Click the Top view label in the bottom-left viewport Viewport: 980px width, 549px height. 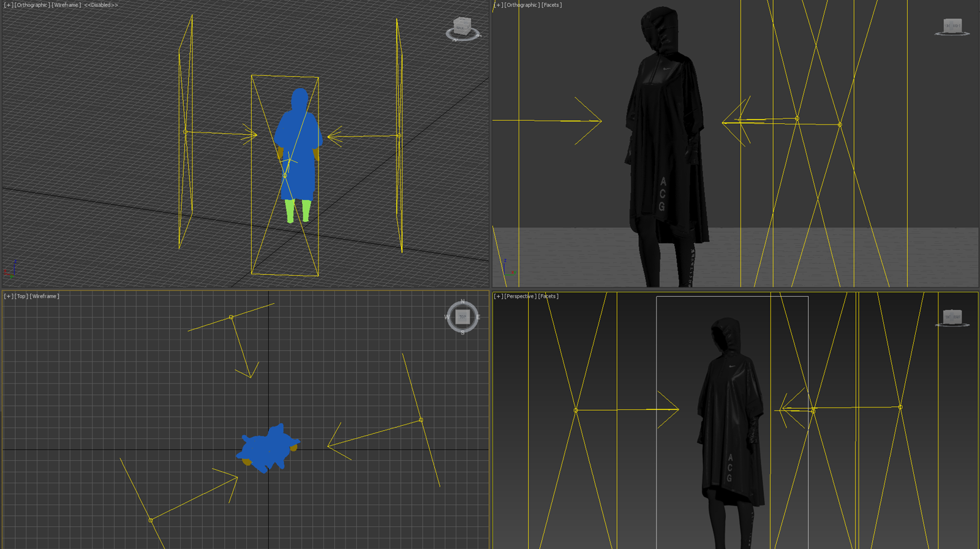point(21,297)
